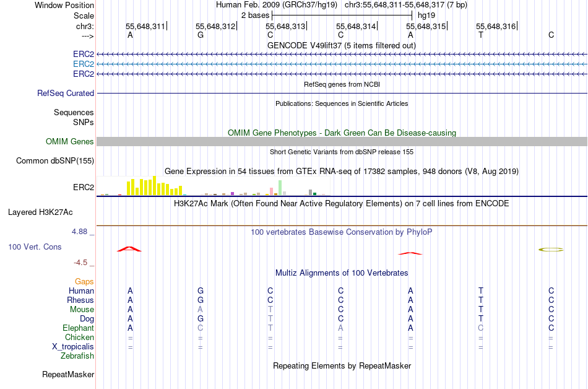Click the yellow brain-tissue bars in GTEx chart

[155, 186]
